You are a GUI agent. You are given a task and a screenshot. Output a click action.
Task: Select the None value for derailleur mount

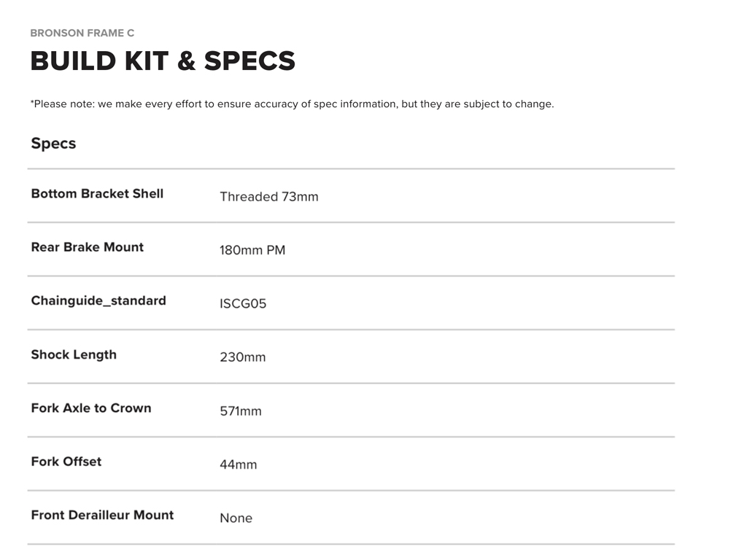point(236,518)
